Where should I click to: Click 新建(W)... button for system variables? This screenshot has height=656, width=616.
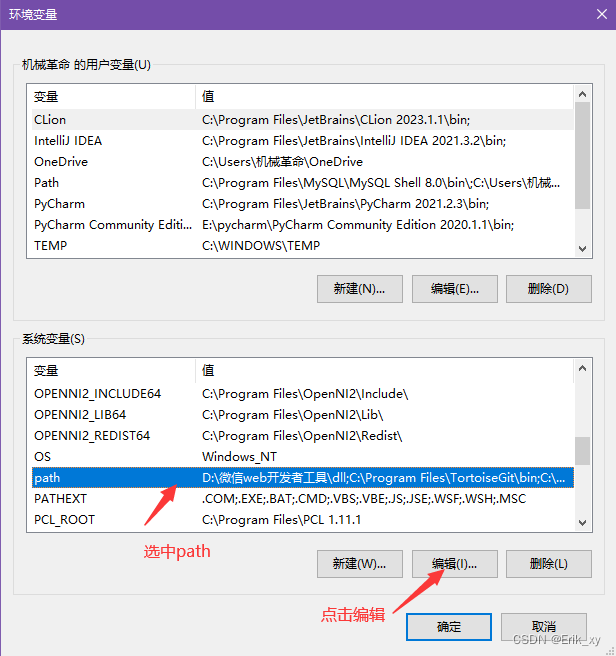pyautogui.click(x=360, y=564)
